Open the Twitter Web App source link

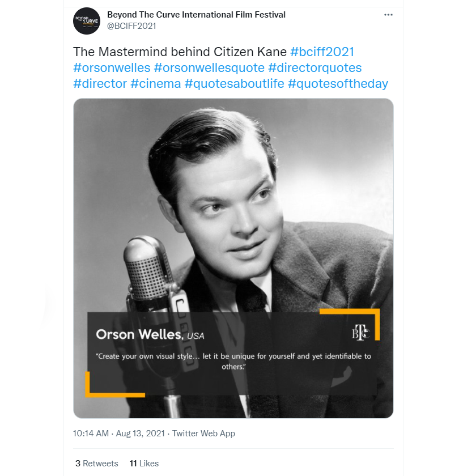point(203,433)
